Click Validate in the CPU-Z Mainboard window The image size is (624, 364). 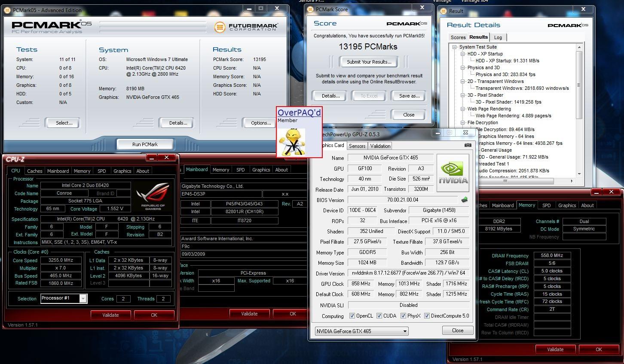(249, 314)
